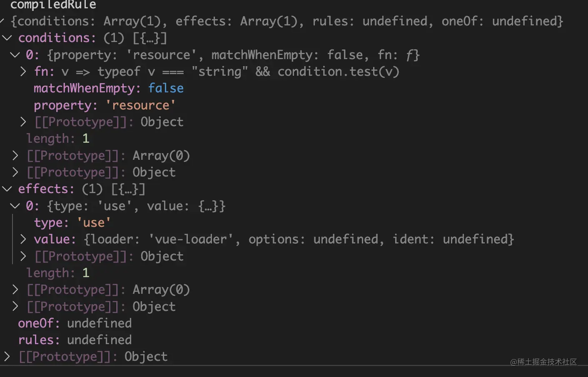The width and height of the screenshot is (588, 377).
Task: Collapse the conditions array node
Action: (7, 38)
